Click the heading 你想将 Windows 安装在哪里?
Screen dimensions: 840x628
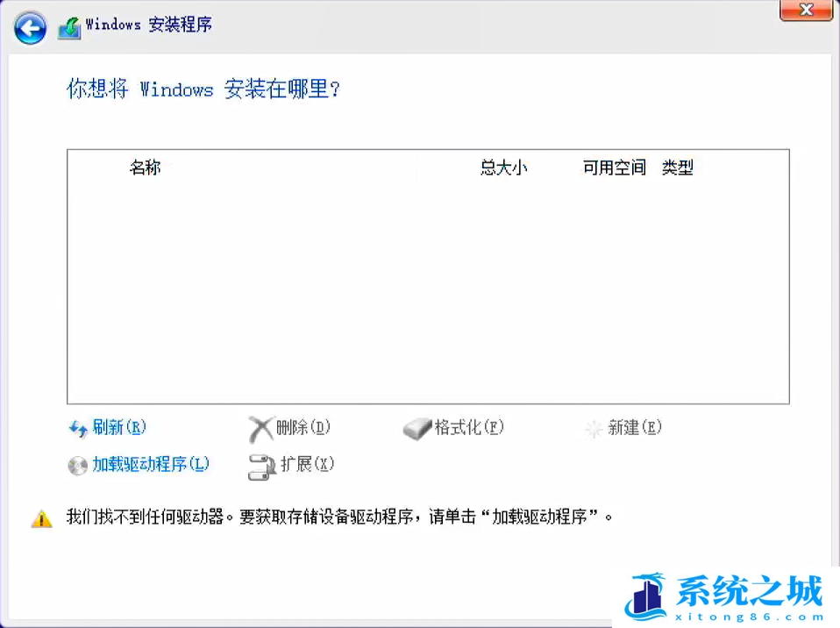pyautogui.click(x=203, y=89)
